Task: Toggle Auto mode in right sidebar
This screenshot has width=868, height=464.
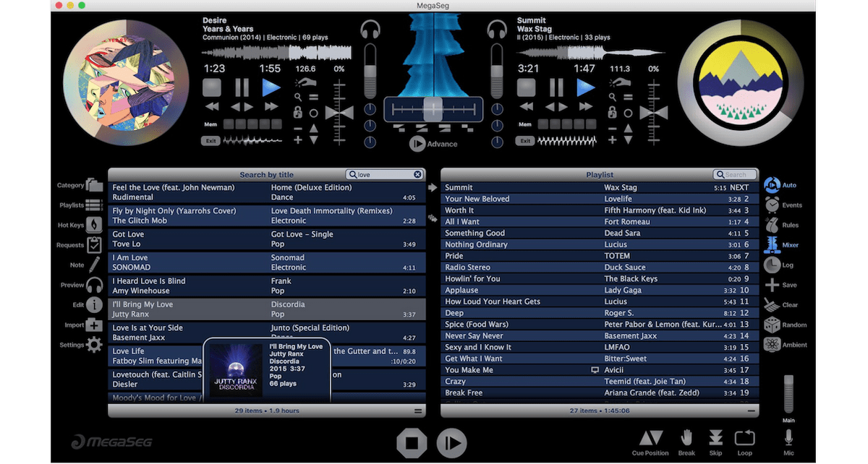Action: coord(772,185)
